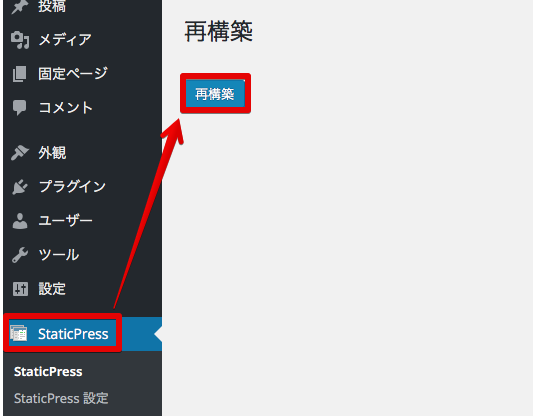Click the plug icon for プラグイン
This screenshot has width=533, height=416.
tap(20, 187)
